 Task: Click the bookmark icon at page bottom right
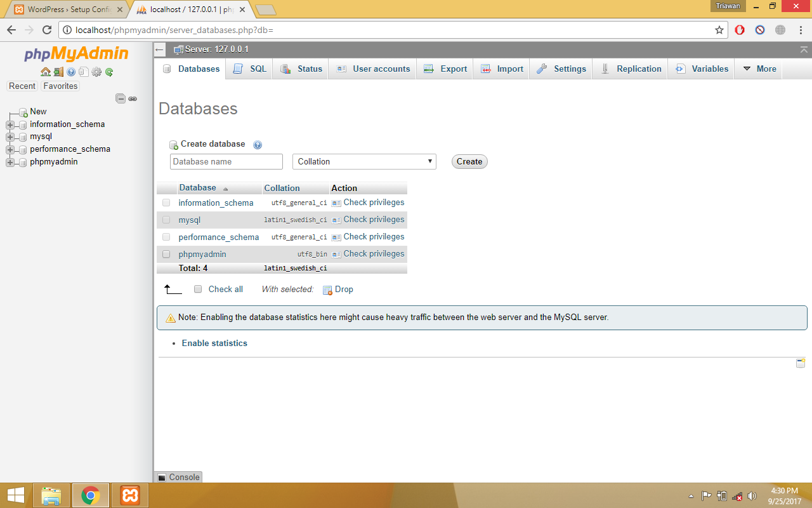pyautogui.click(x=801, y=363)
